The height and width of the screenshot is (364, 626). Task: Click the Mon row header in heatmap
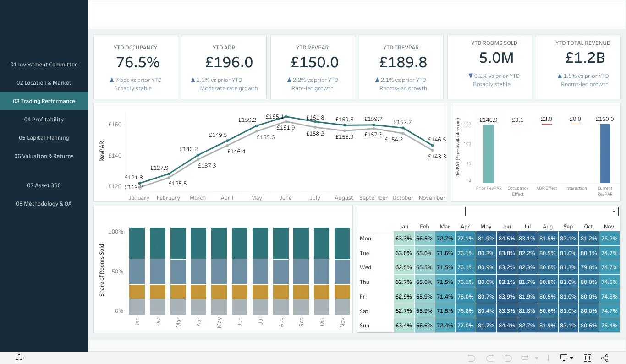coord(365,239)
